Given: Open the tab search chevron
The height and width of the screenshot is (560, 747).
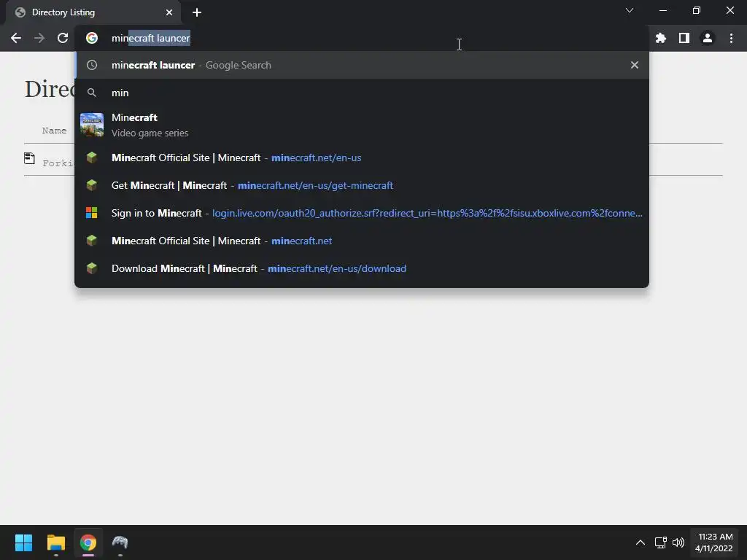Looking at the screenshot, I should pyautogui.click(x=630, y=10).
